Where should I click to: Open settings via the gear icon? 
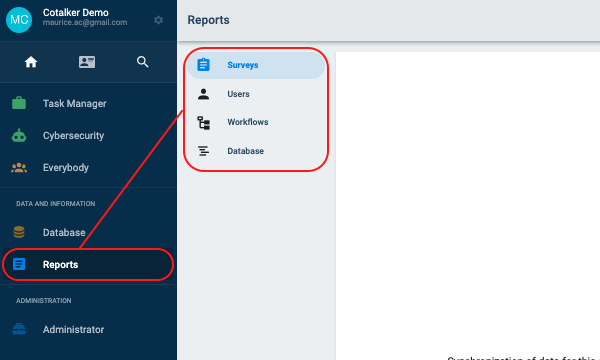click(158, 20)
